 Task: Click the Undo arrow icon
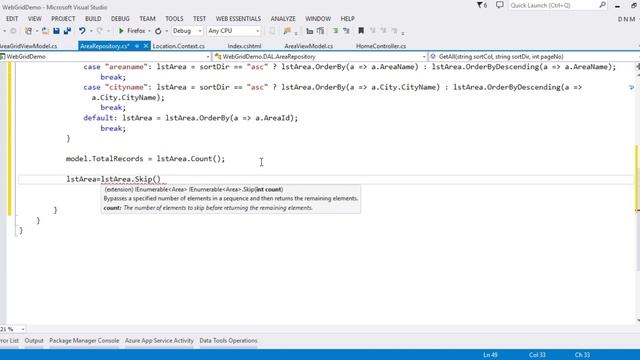82,31
